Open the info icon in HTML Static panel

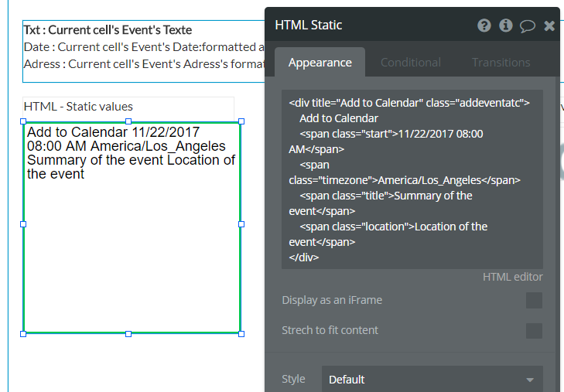[506, 26]
